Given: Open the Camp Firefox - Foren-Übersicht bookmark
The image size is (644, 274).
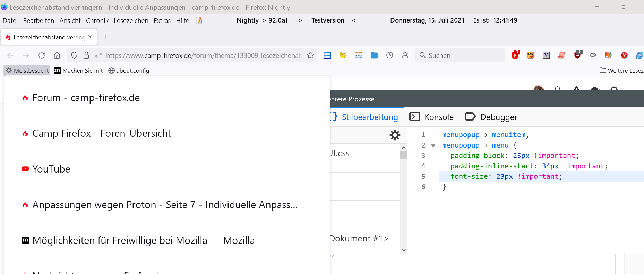Looking at the screenshot, I should pos(101,133).
